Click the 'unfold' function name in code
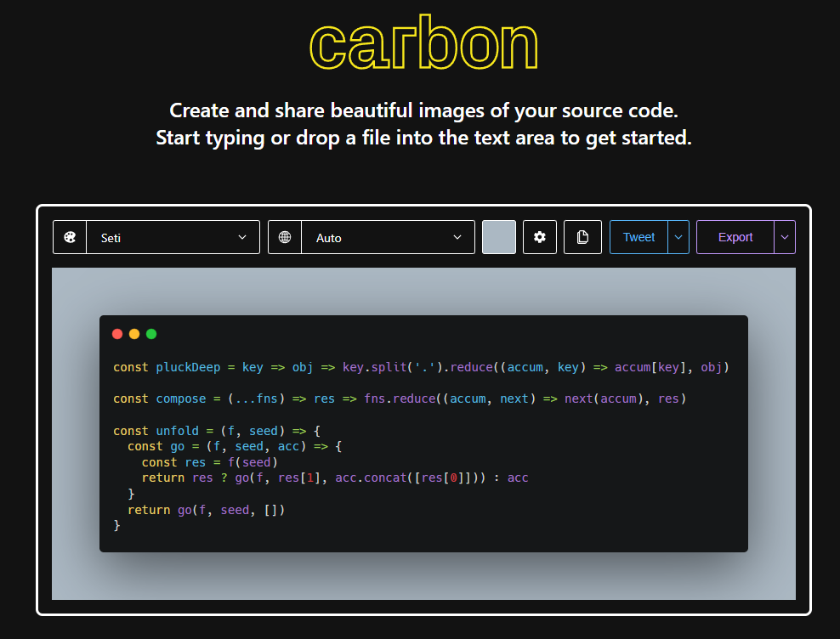Viewport: 840px width, 639px height. tap(178, 431)
